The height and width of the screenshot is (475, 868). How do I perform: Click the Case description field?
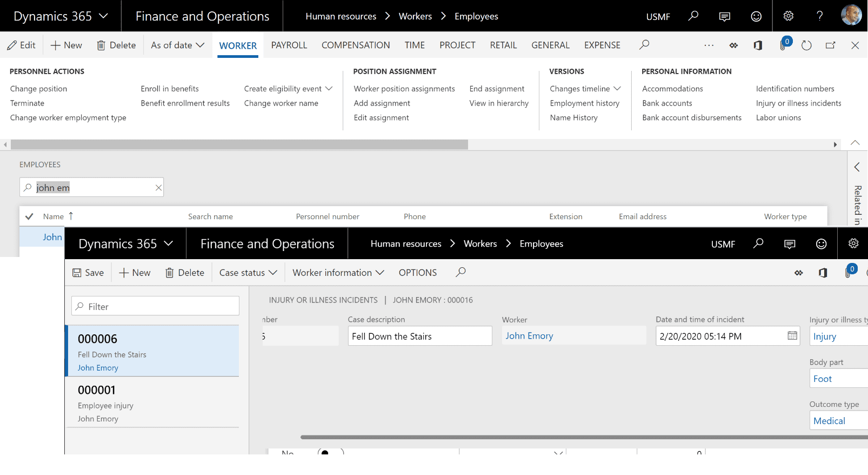[420, 336]
